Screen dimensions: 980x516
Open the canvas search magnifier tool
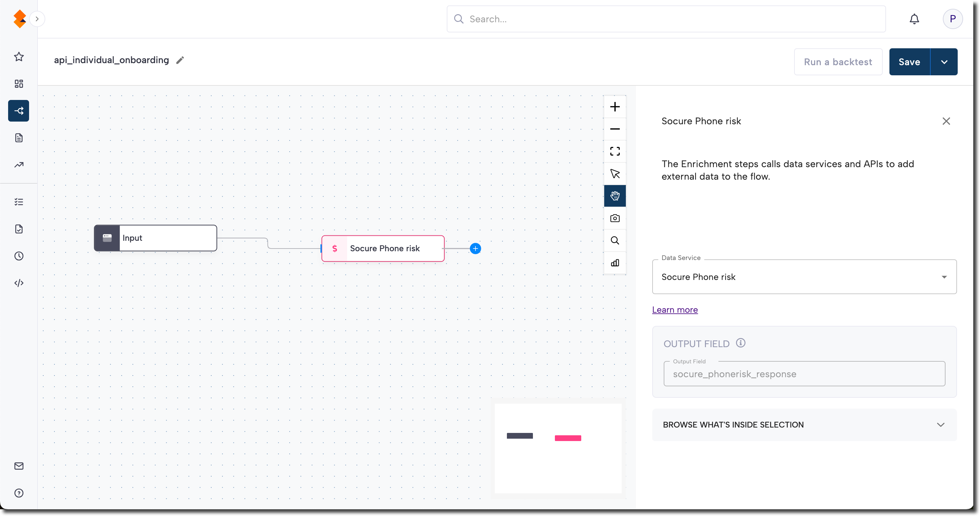coord(615,240)
